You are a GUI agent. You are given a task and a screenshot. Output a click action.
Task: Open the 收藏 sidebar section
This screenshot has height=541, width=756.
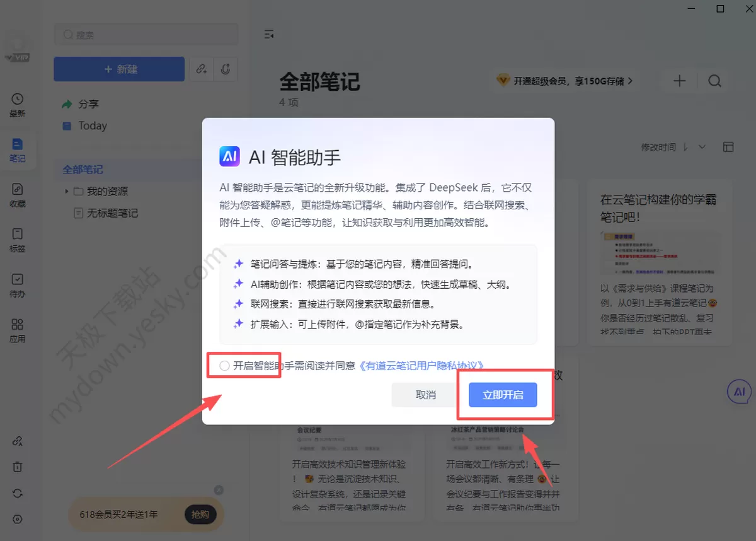coord(18,195)
